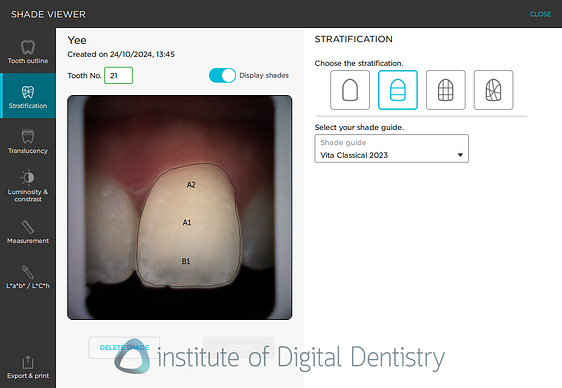Screen dimensions: 562x388
Task: Open Export & print
Action: (x=28, y=367)
